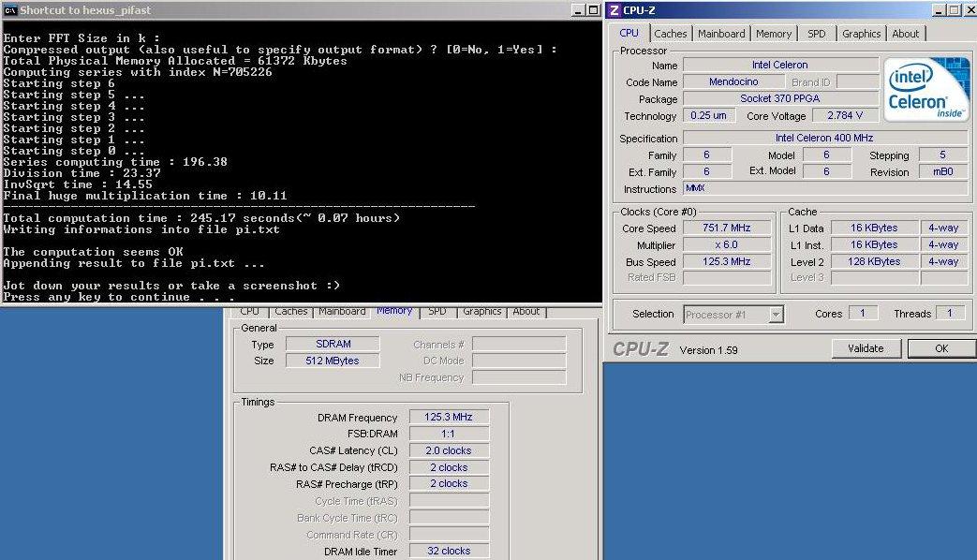Select the CPU tab in front CPU-Z window
The width and height of the screenshot is (977, 560).
tap(629, 33)
